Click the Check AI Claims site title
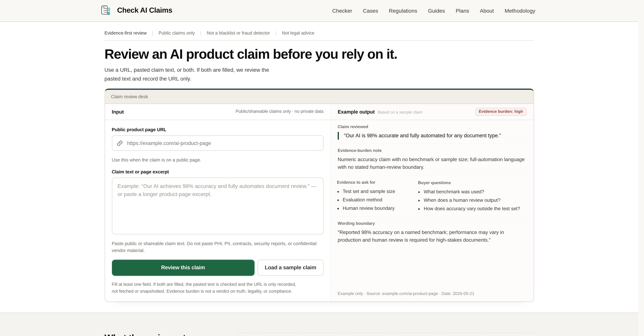Viewport: 644px width, 336px height. click(x=145, y=10)
